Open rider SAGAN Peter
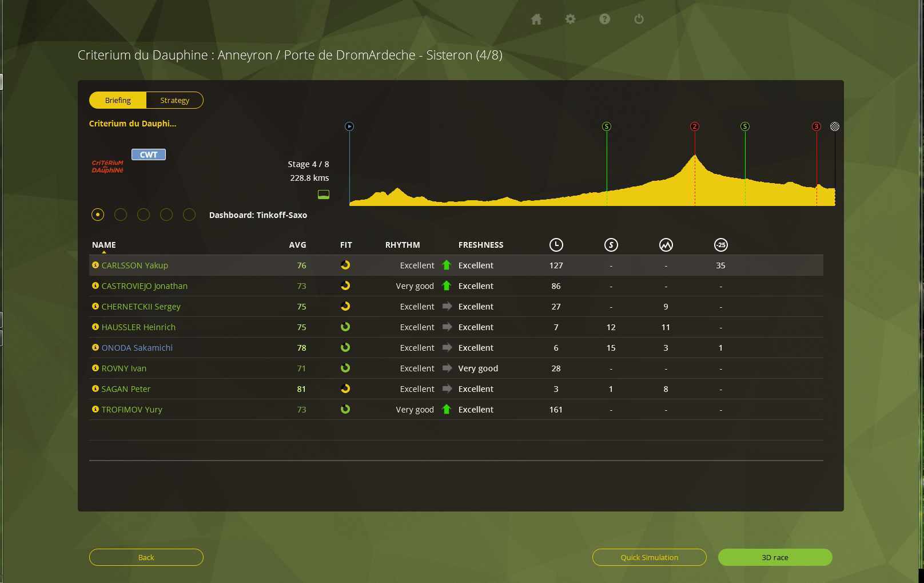Viewport: 924px width, 583px height. click(x=126, y=389)
